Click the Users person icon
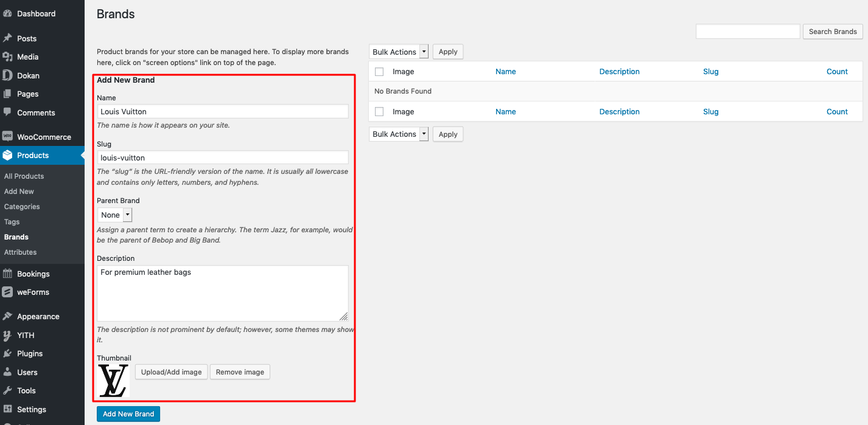Screen dimensions: 868x425 7,372
